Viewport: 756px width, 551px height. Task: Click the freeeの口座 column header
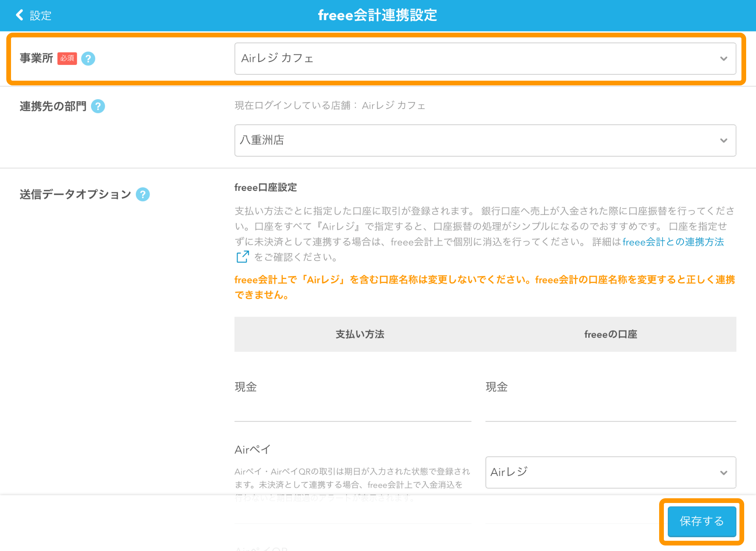tap(611, 334)
